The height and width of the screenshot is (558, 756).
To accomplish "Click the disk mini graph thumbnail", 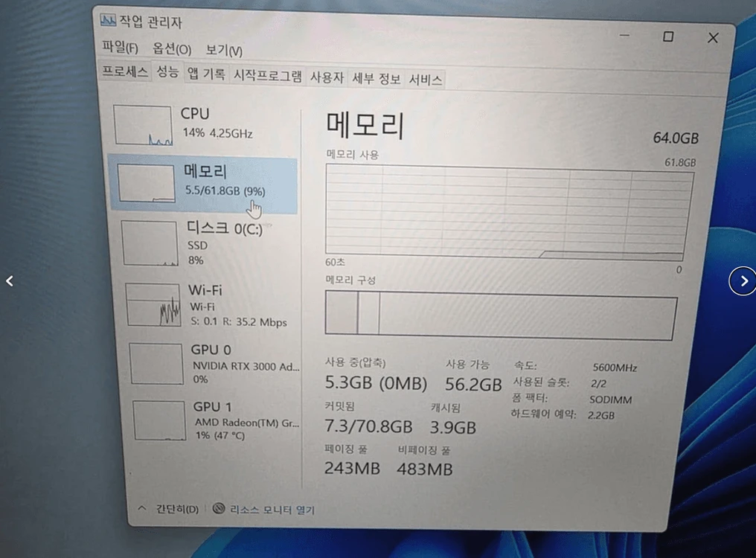I will [150, 243].
